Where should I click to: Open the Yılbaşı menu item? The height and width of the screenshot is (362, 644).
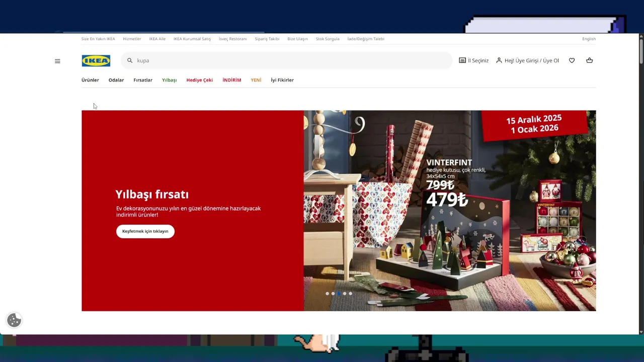tap(170, 80)
